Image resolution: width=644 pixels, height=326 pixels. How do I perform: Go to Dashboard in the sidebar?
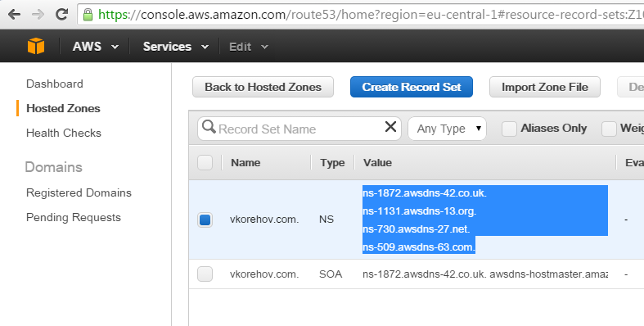[55, 84]
